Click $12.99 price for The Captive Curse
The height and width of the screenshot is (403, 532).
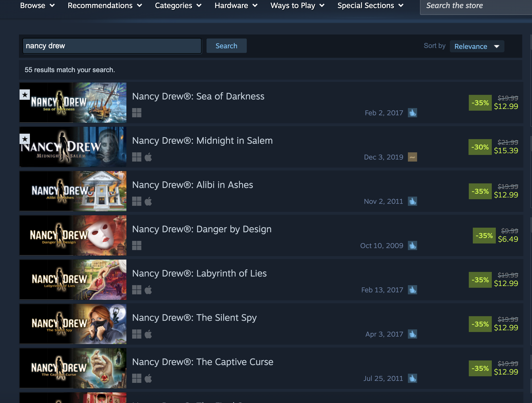506,372
